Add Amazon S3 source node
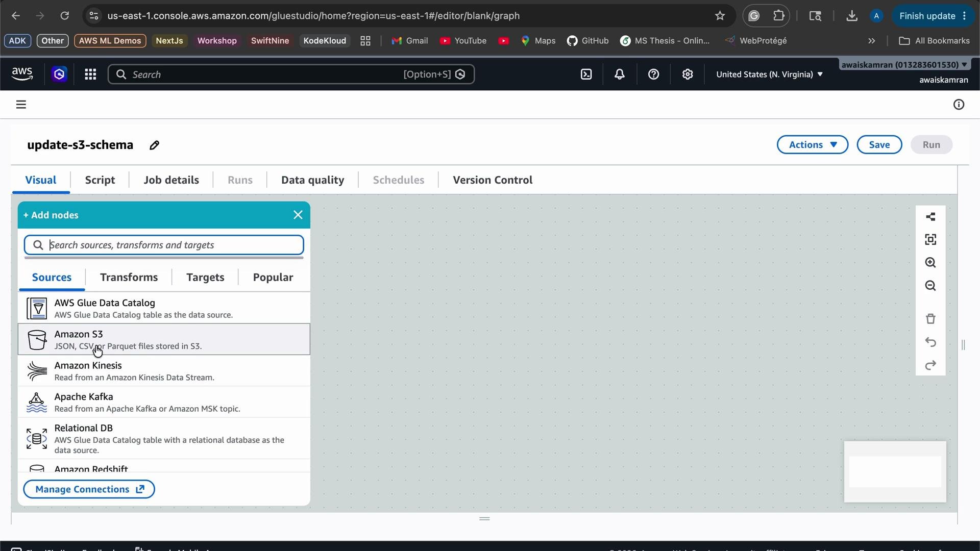 click(164, 339)
